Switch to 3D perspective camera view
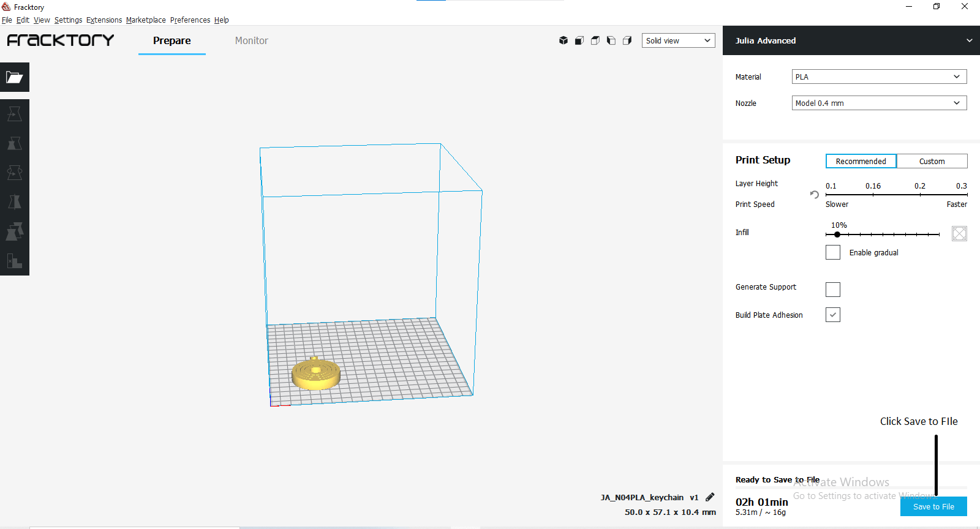 tap(563, 40)
